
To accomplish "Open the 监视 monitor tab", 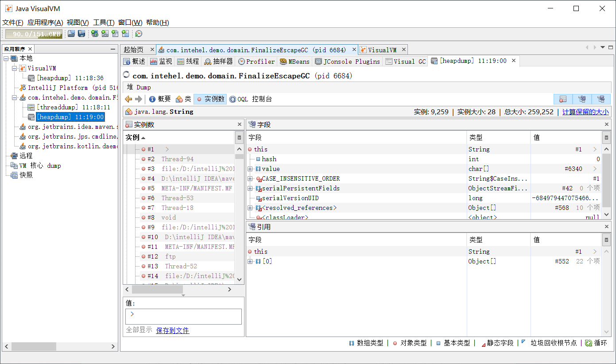I will click(161, 62).
